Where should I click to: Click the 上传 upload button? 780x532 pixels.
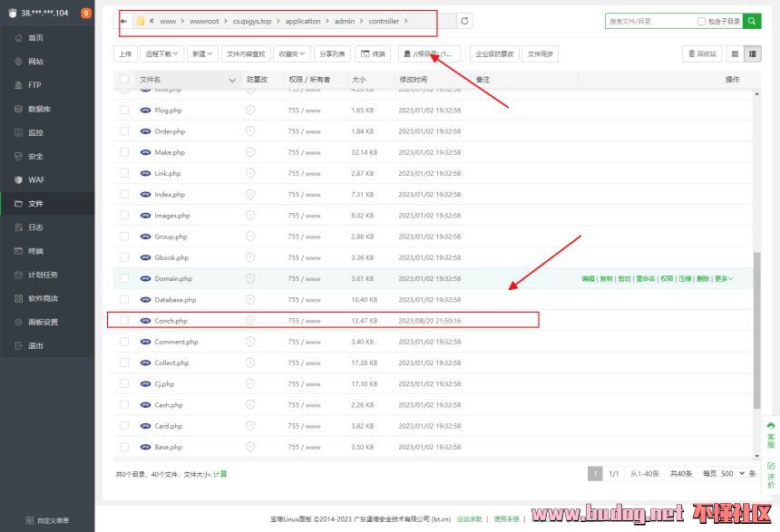pyautogui.click(x=125, y=54)
